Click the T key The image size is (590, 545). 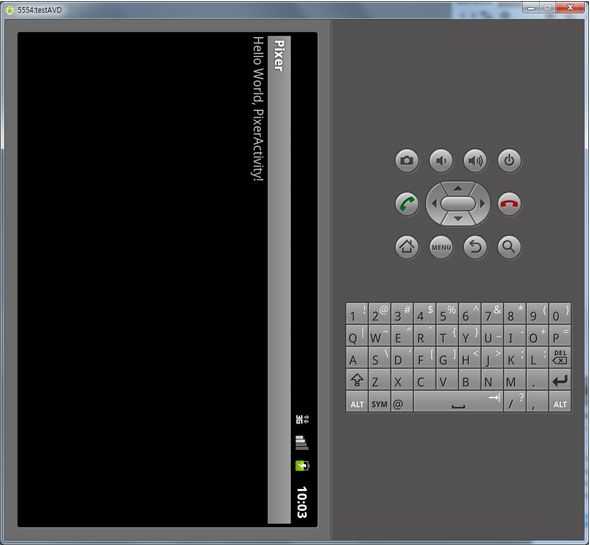point(447,335)
